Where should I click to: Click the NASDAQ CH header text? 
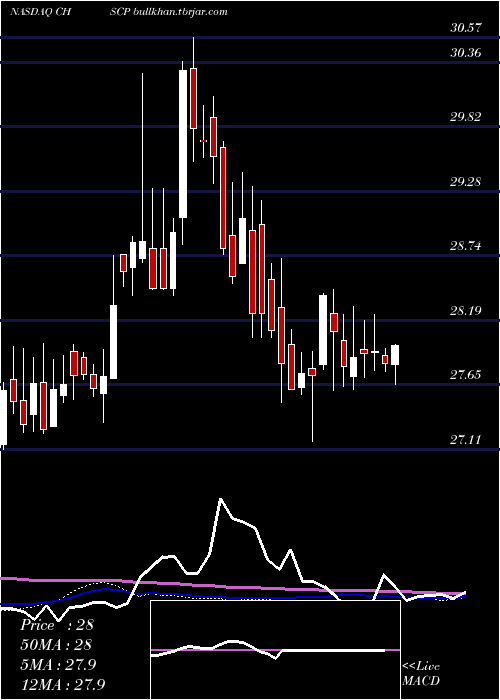pyautogui.click(x=42, y=12)
